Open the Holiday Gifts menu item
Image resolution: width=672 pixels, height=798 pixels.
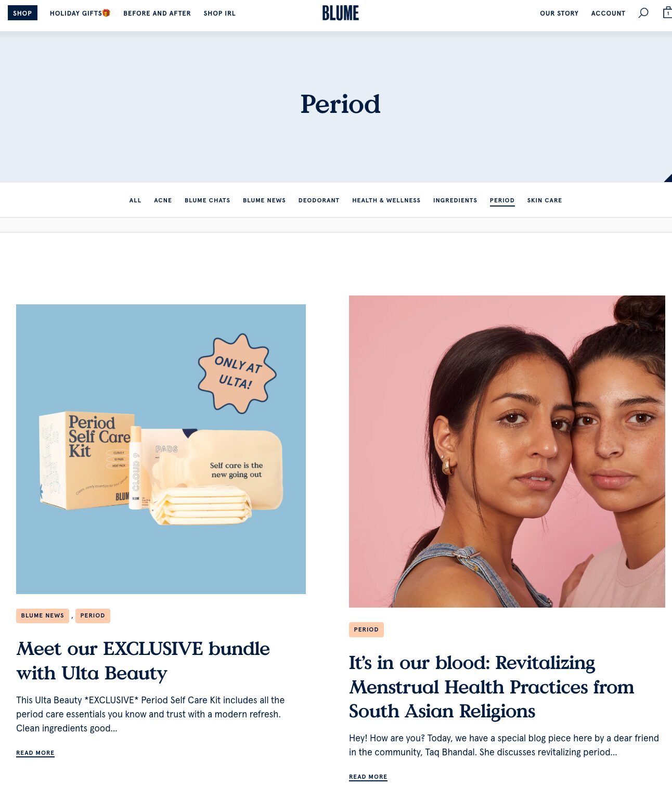[x=80, y=13]
